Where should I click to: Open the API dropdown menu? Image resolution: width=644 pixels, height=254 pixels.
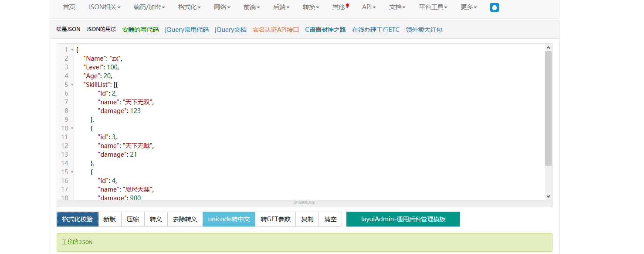[x=369, y=7]
